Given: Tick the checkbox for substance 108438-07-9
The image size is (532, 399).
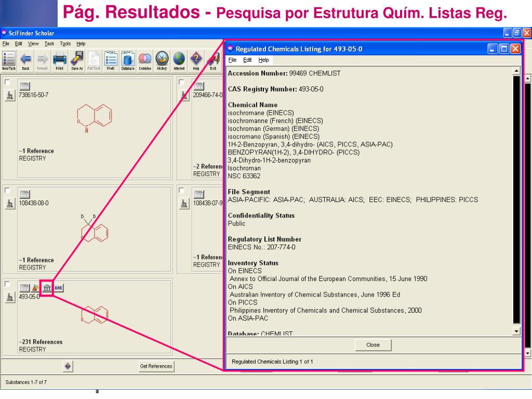Looking at the screenshot, I should click(181, 190).
